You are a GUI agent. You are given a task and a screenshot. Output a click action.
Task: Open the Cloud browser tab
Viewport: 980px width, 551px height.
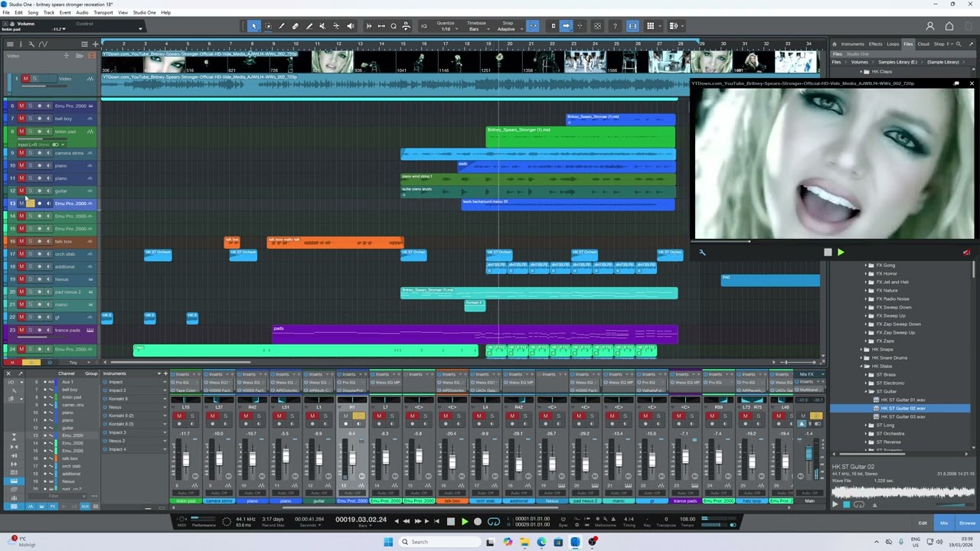[x=923, y=44]
